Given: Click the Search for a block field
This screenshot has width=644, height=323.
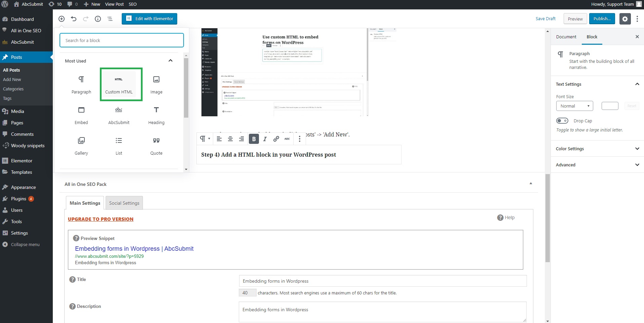Looking at the screenshot, I should coord(121,40).
